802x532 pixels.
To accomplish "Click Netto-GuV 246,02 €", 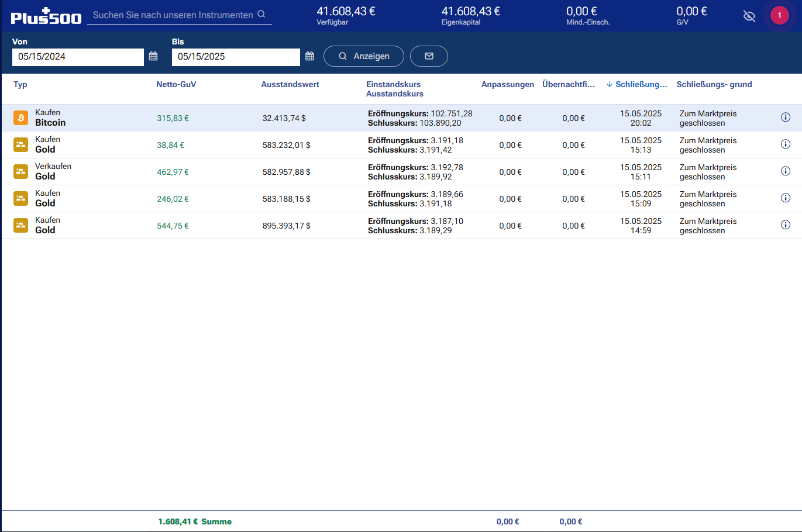I will [x=173, y=199].
